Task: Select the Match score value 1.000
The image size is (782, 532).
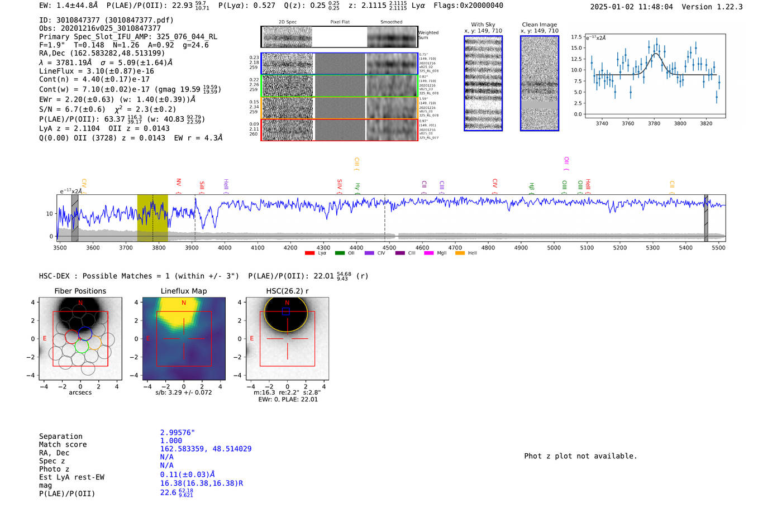Action: pos(171,440)
